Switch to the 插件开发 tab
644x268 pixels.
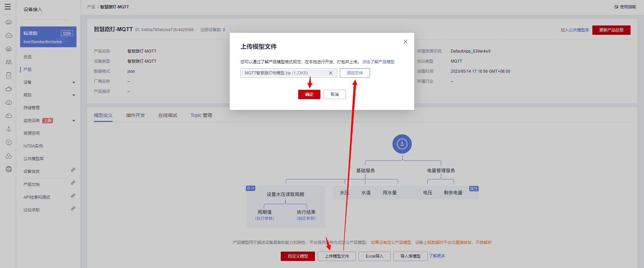tap(136, 115)
